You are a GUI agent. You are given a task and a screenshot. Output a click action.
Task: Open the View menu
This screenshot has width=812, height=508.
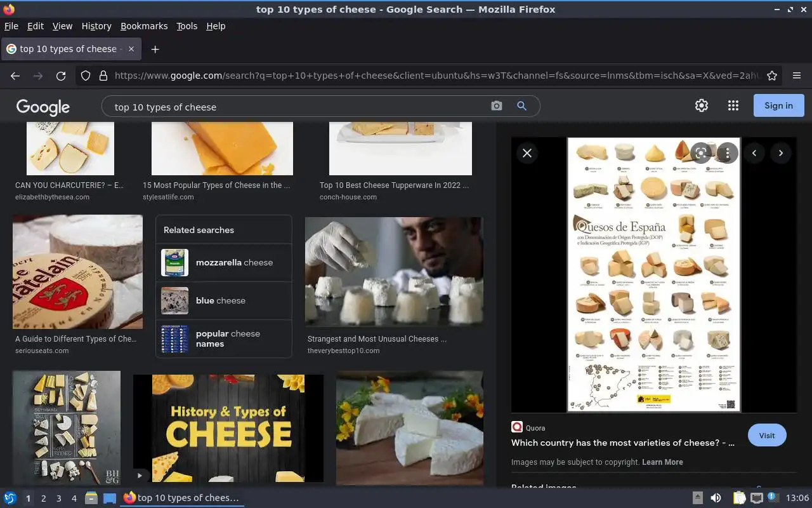click(x=62, y=26)
